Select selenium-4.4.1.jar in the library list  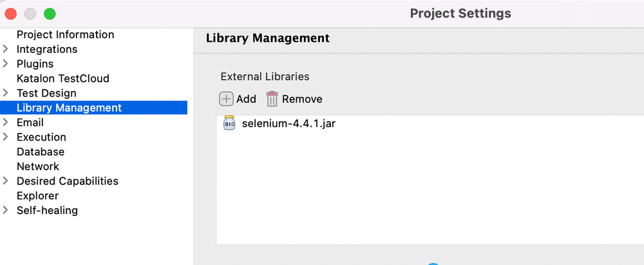(289, 123)
